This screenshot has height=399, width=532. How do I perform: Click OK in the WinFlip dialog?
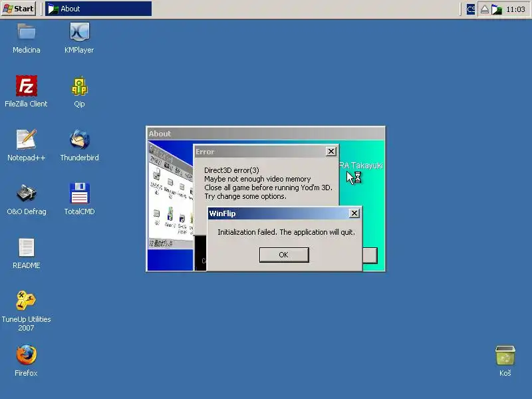click(284, 255)
